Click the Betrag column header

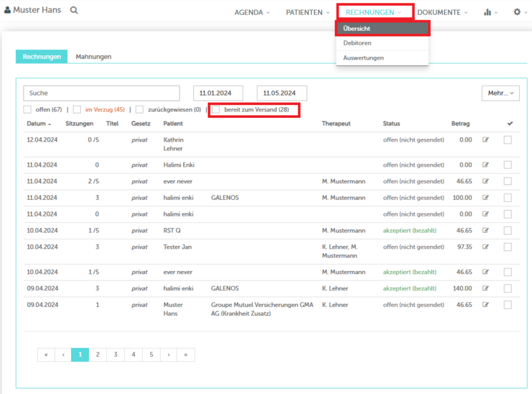tap(460, 123)
